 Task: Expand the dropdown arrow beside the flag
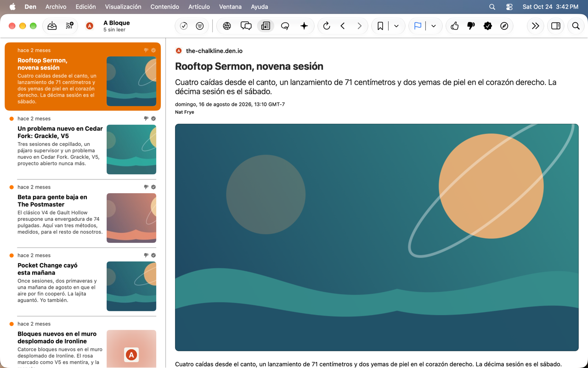(434, 26)
